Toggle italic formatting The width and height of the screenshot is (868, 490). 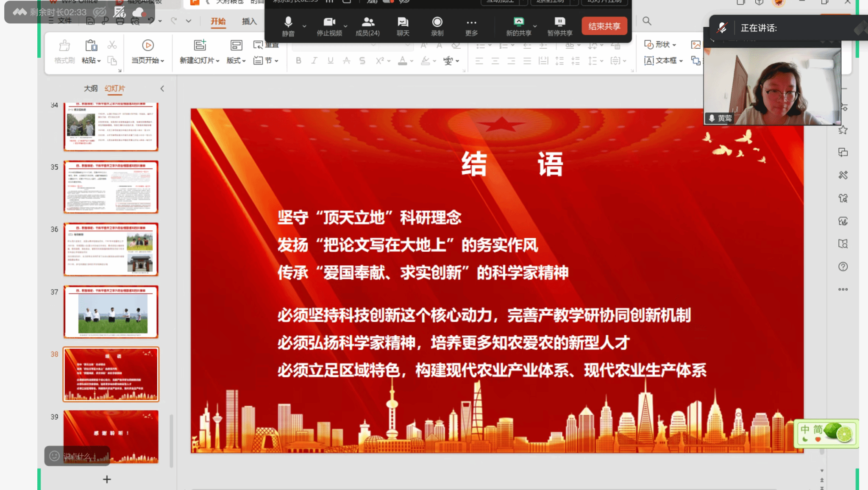(x=314, y=61)
